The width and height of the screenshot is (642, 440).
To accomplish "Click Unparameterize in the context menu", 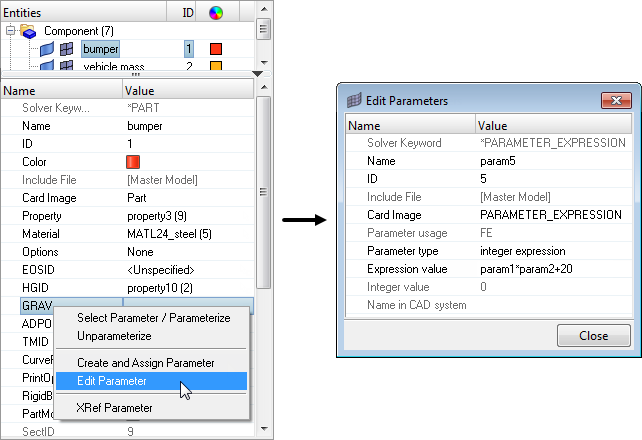I will (x=115, y=336).
